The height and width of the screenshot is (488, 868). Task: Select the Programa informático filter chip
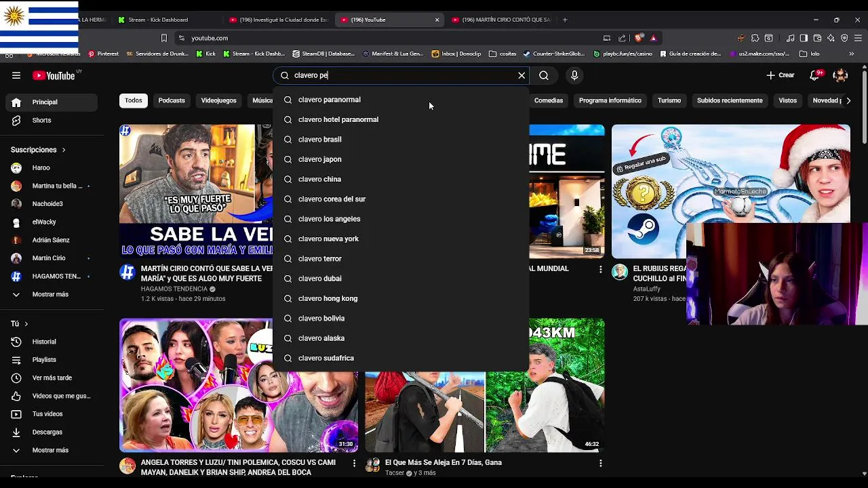(610, 100)
